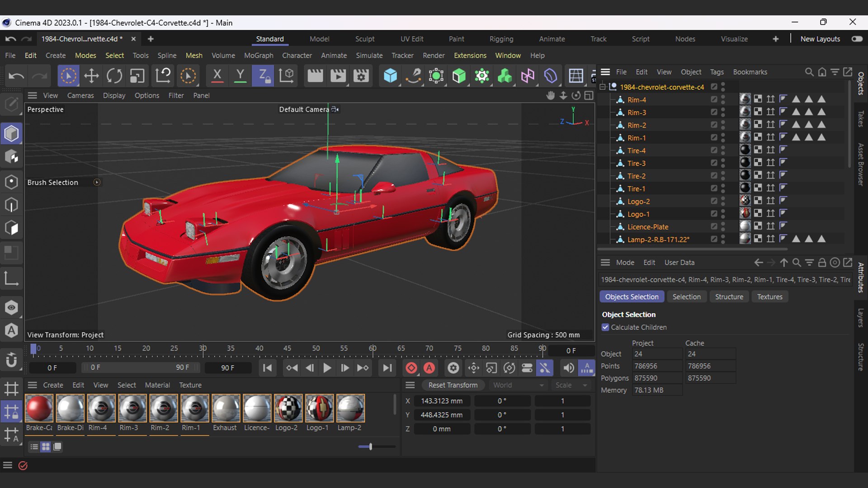This screenshot has height=488, width=868.
Task: Add a Cube primitive object
Action: 390,75
